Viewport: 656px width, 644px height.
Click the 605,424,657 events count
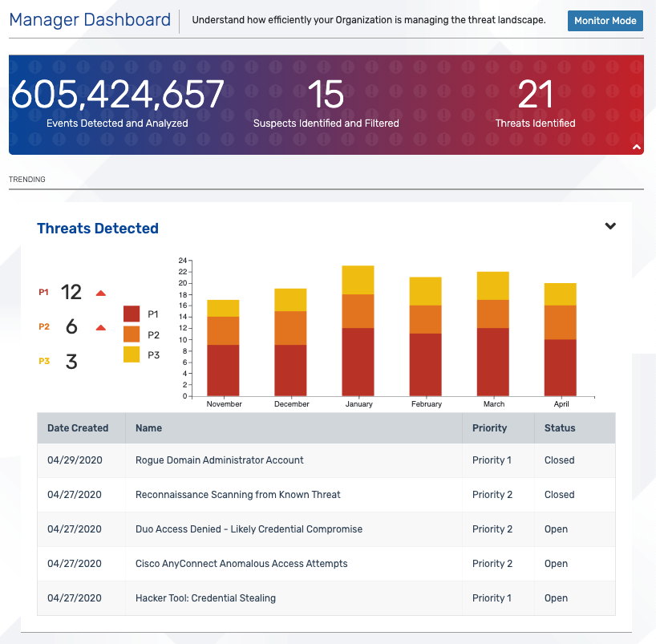pos(118,95)
